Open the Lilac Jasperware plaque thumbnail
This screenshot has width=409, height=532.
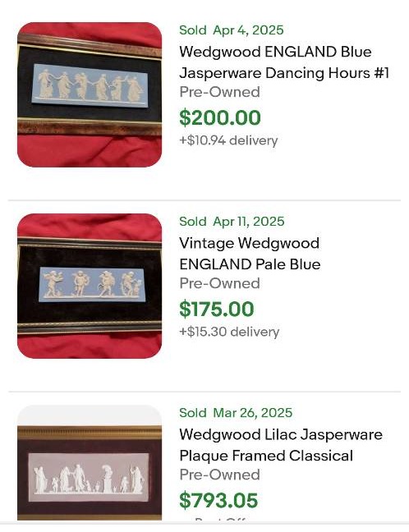(x=90, y=462)
